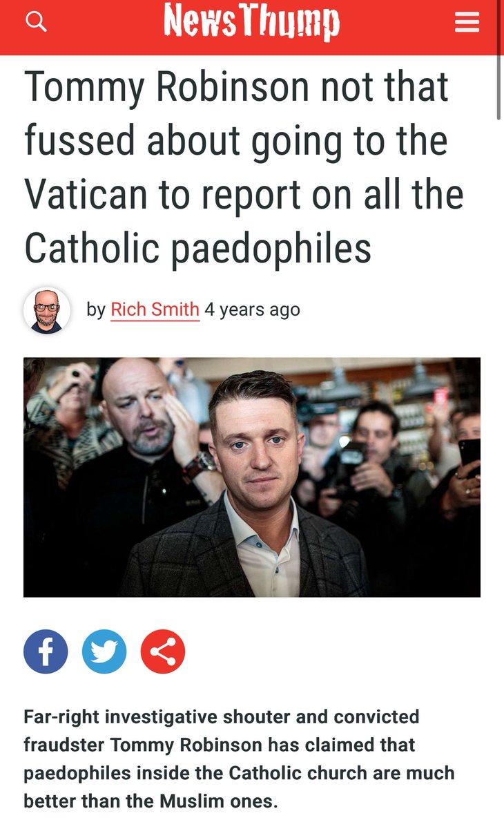Open the article's main photo

click(x=252, y=477)
